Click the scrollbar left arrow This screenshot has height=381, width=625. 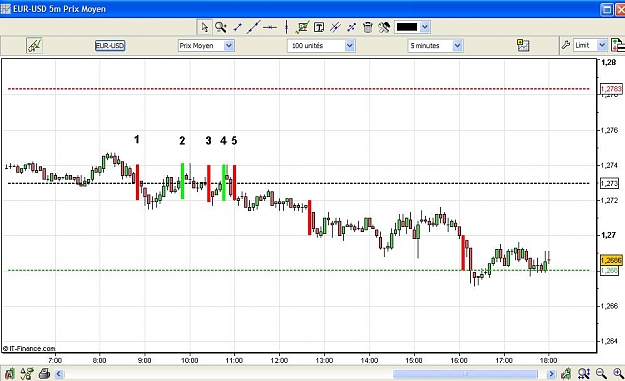tap(59, 374)
